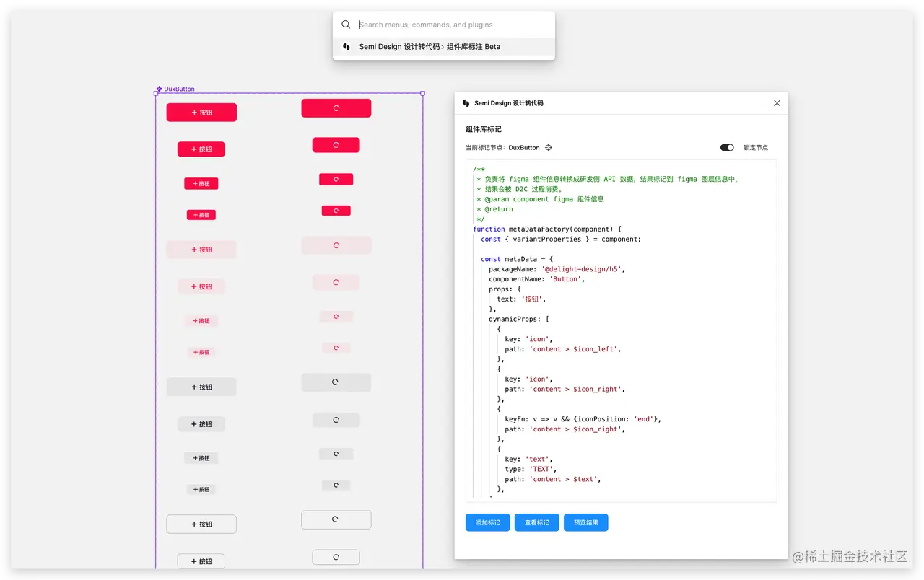Click the 'const { variantProperties } = component;' code line
The image size is (924, 580).
(x=561, y=240)
